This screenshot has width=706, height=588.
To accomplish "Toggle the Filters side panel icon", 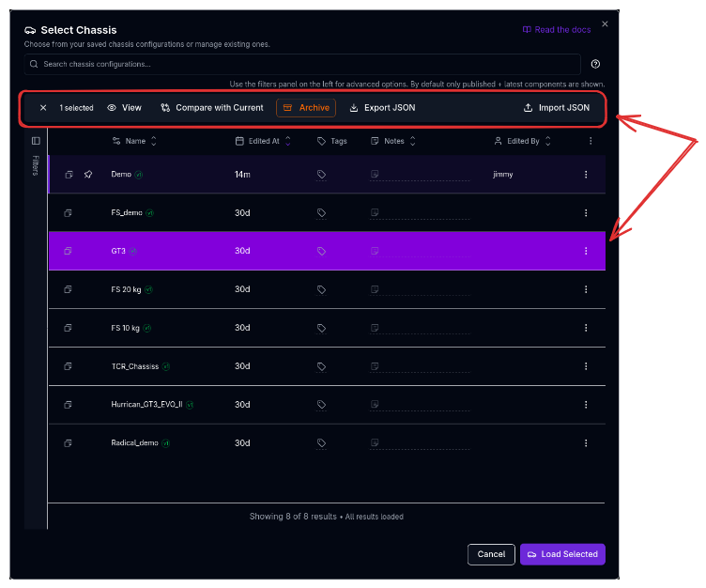I will point(36,141).
